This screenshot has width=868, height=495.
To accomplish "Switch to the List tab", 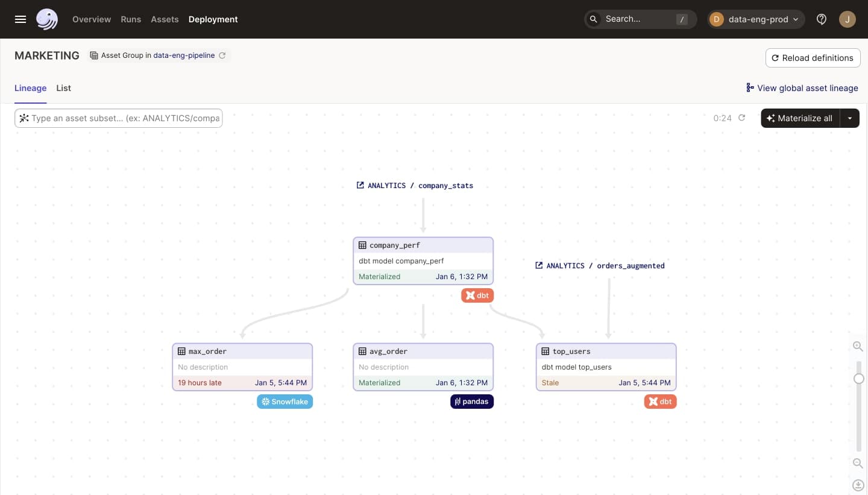I will pyautogui.click(x=63, y=88).
